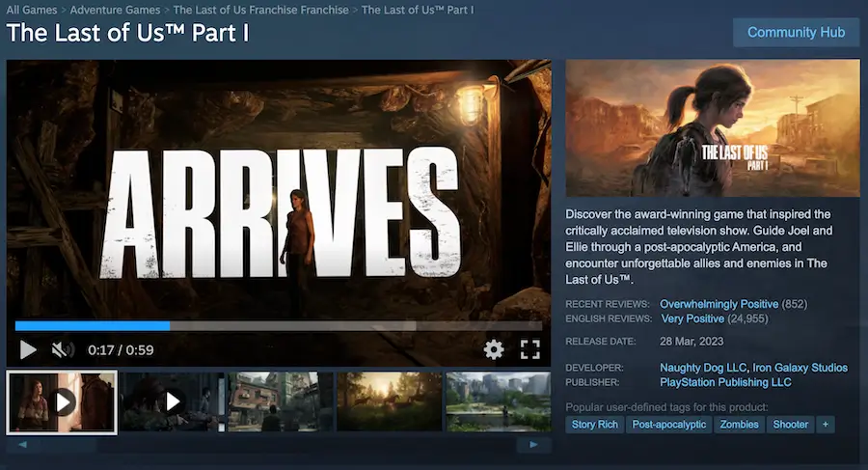Go to All Games breadcrumb

32,10
